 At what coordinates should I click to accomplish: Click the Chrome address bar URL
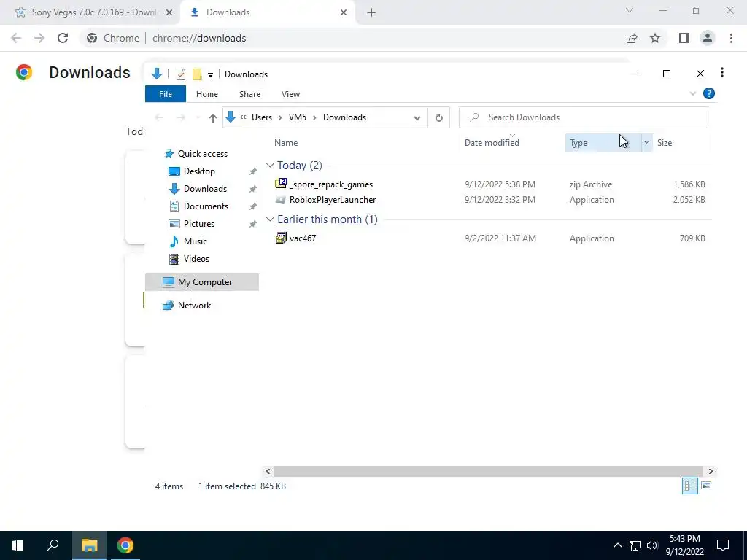[199, 38]
